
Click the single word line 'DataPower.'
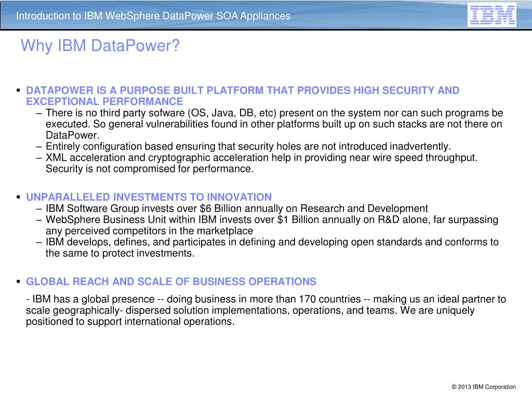click(73, 135)
